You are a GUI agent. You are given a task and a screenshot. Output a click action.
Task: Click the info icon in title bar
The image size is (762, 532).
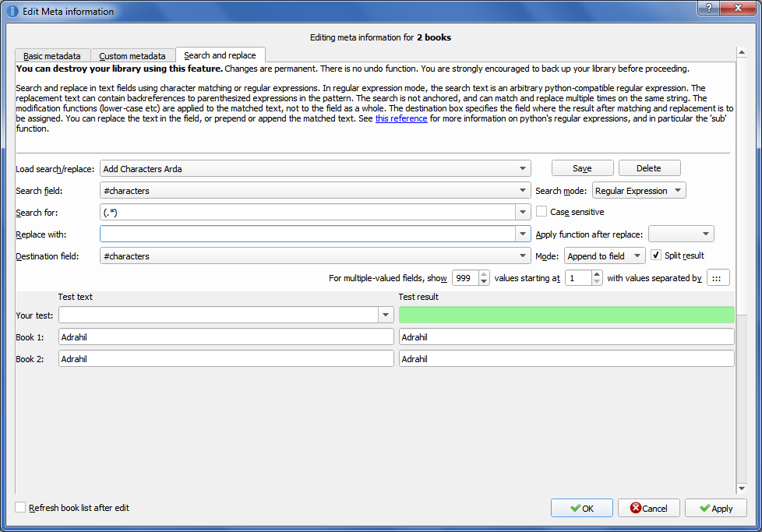[x=12, y=11]
